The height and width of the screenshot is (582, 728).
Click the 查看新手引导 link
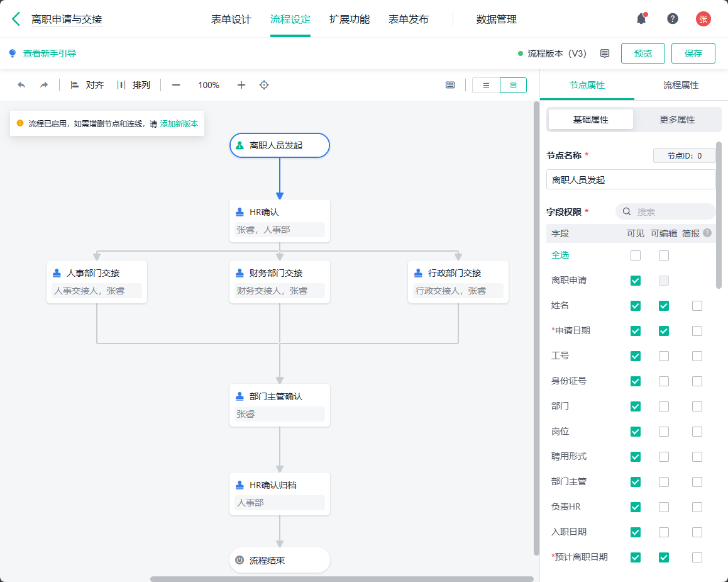pos(50,53)
